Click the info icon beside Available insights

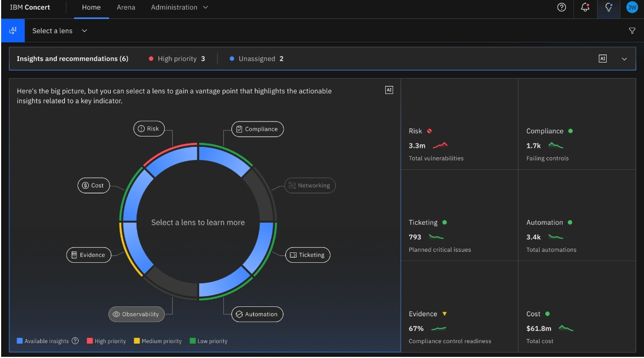pyautogui.click(x=75, y=341)
